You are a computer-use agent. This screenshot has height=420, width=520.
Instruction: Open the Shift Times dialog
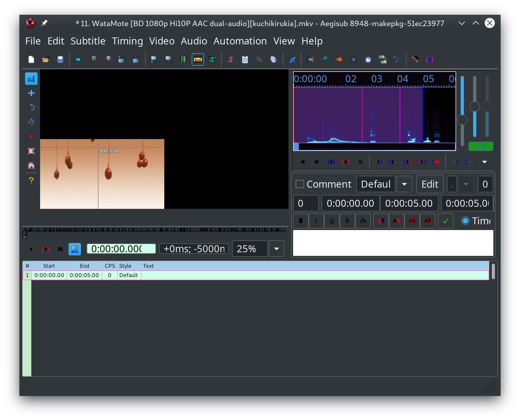coord(310,59)
